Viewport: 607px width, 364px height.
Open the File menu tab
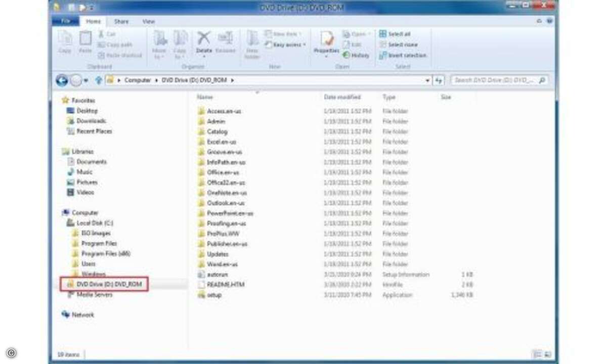[65, 22]
